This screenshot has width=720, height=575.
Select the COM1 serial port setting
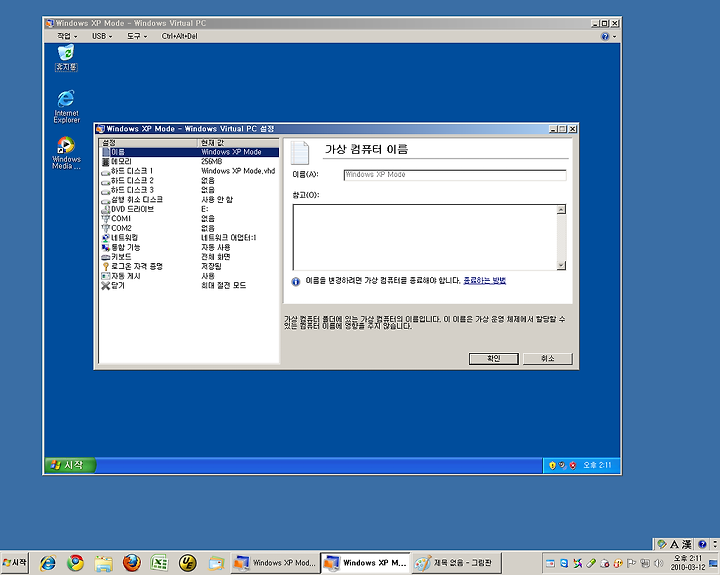(189, 219)
